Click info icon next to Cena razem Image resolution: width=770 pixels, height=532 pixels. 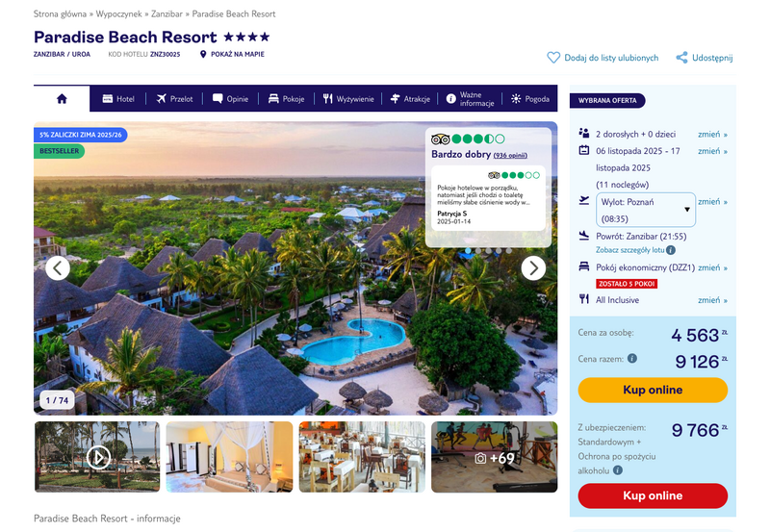[632, 358]
